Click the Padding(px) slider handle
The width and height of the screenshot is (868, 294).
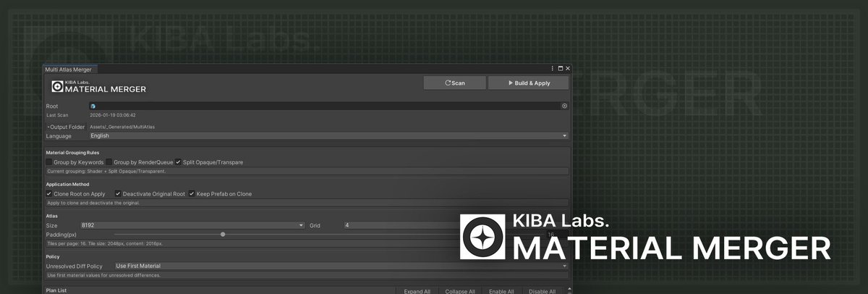(x=223, y=235)
